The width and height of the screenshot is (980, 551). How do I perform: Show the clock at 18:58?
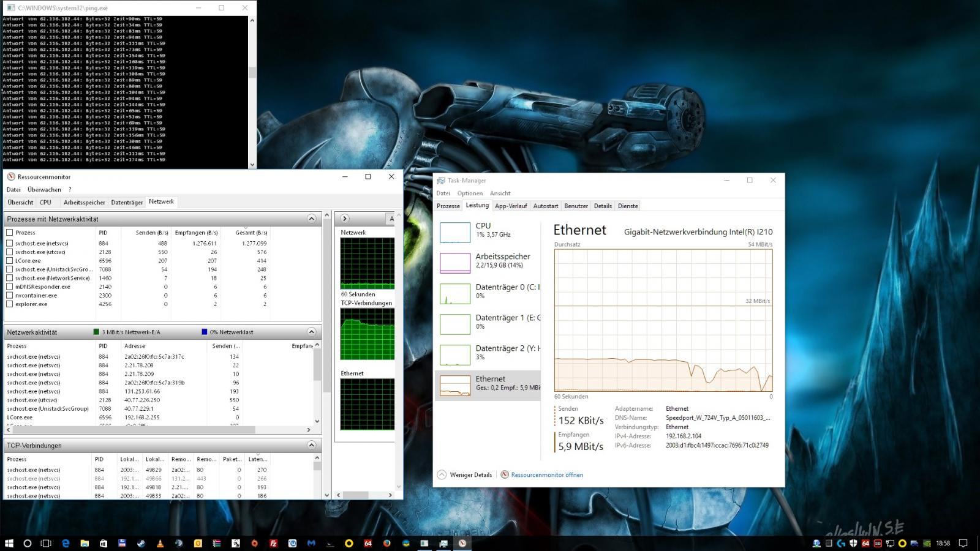(x=943, y=543)
